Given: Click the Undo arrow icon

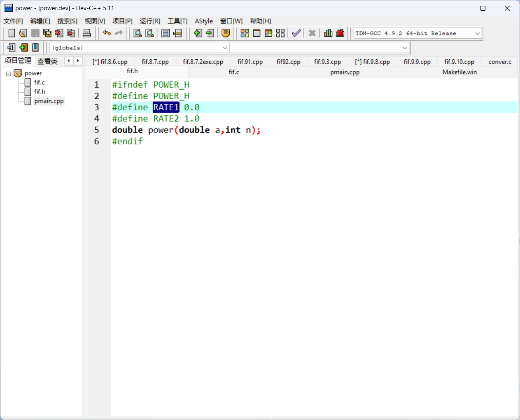Looking at the screenshot, I should pyautogui.click(x=107, y=33).
